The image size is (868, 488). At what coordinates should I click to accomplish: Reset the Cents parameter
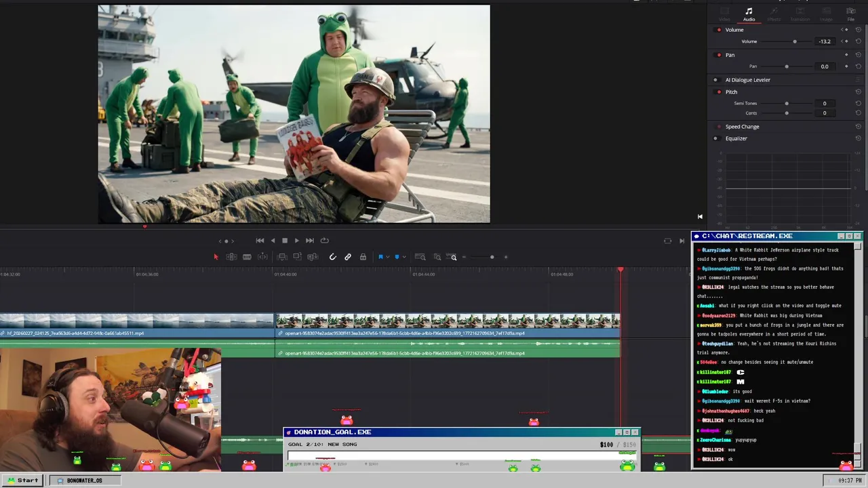coord(859,113)
